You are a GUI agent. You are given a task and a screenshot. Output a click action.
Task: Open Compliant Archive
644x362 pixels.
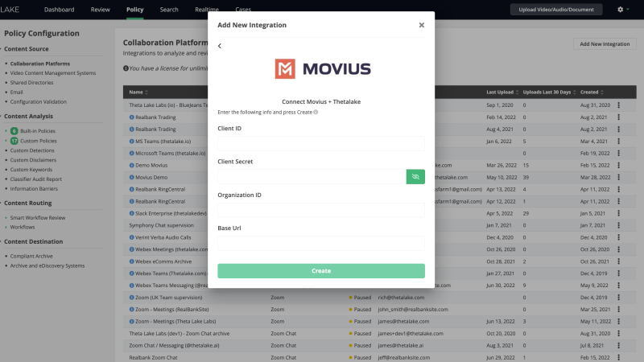pyautogui.click(x=31, y=256)
